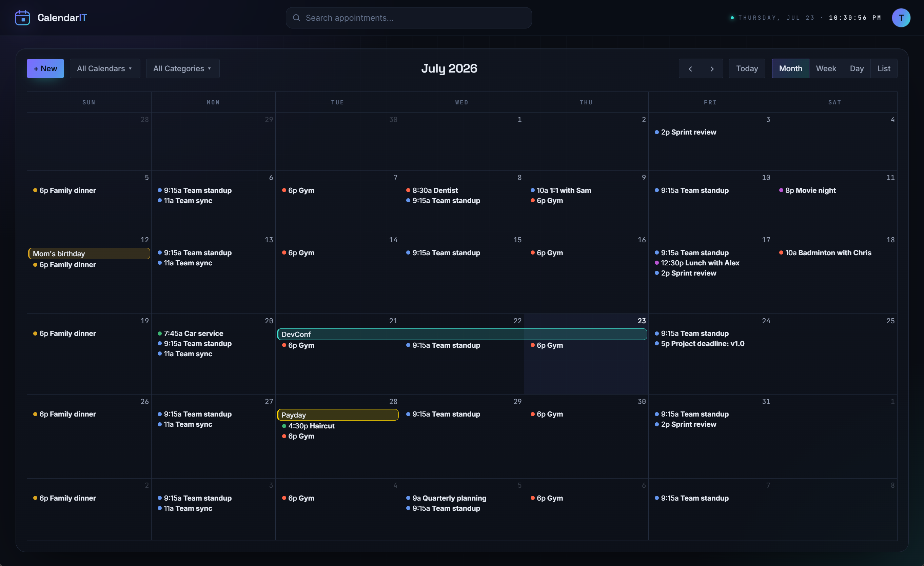This screenshot has height=566, width=924.
Task: Open 11a Team sync on July 6
Action: click(x=185, y=201)
